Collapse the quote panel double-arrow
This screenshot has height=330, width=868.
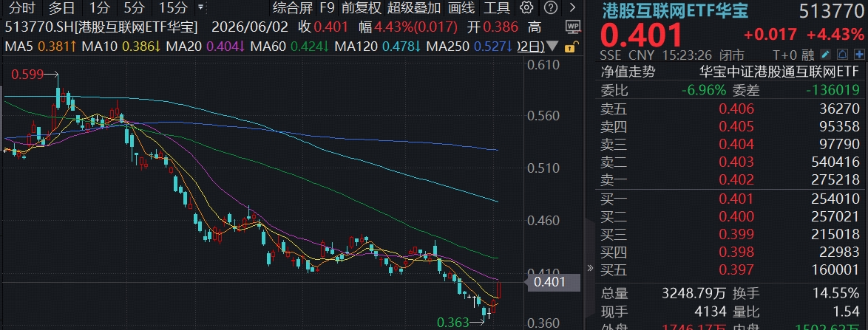(589, 268)
